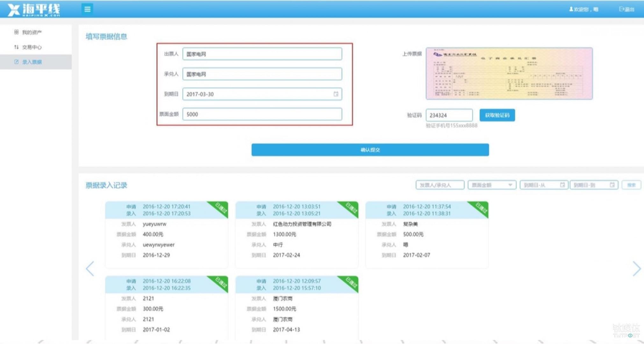Open 我的资产 in the sidebar
Screen dimensions: 644x344
32,32
